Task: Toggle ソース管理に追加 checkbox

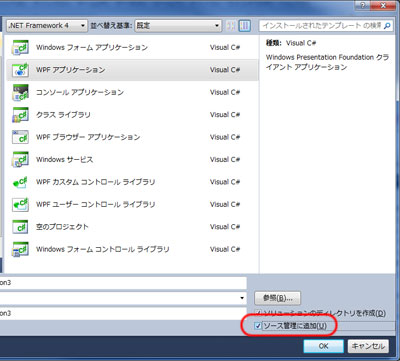Action: point(258,326)
